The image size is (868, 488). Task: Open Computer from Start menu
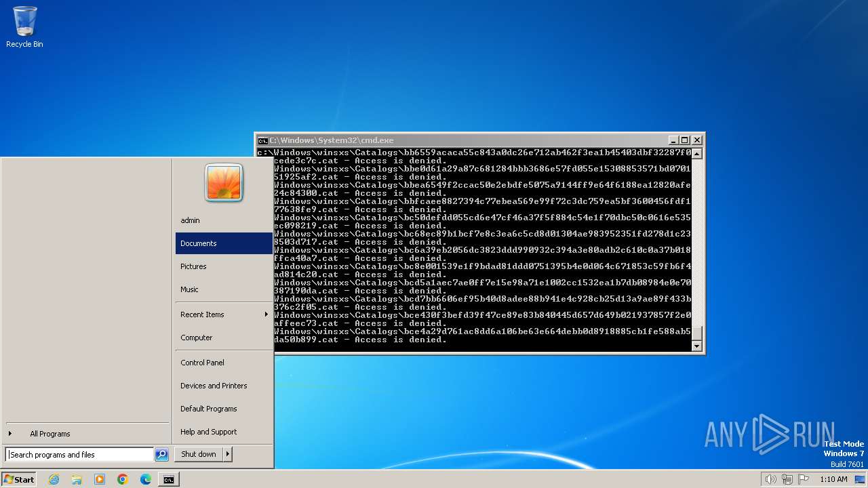click(224, 338)
